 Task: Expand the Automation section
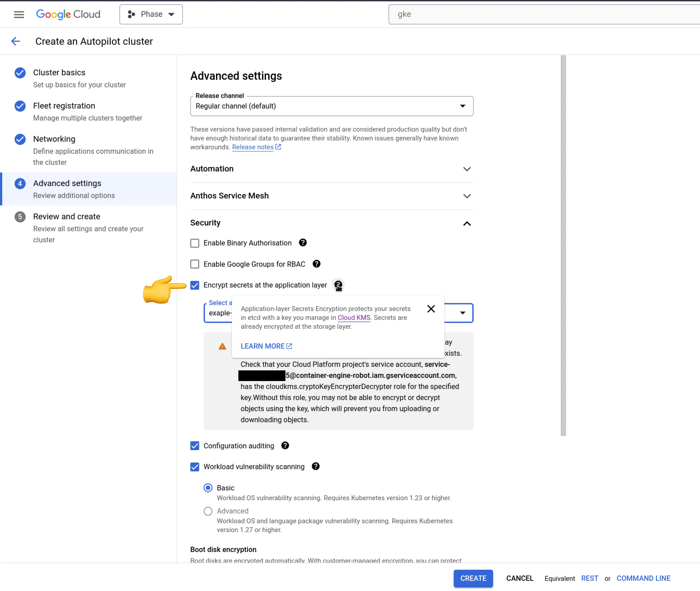(x=331, y=169)
